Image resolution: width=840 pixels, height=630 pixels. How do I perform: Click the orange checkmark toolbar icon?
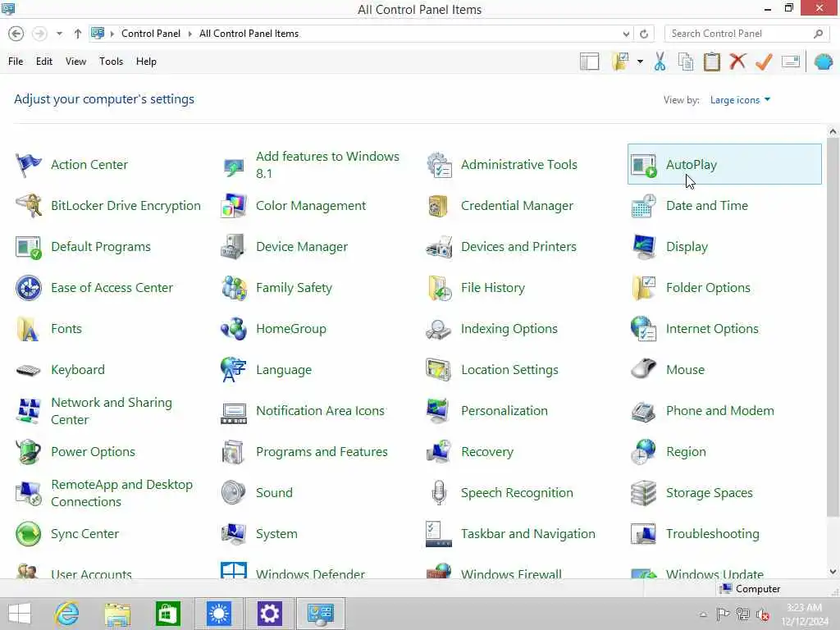click(x=764, y=62)
